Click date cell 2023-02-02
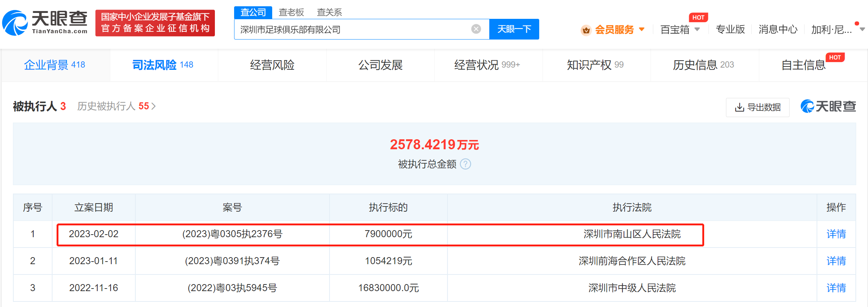The width and height of the screenshot is (868, 307). 94,234
